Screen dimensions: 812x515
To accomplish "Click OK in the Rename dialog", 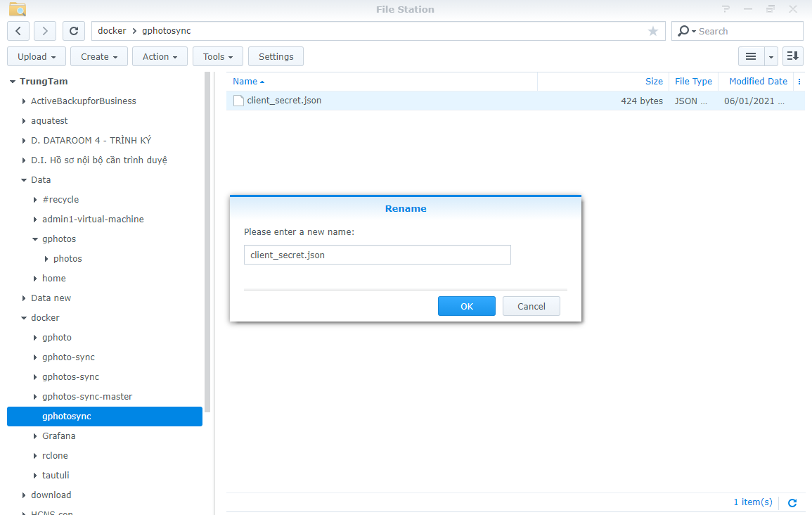I will (x=467, y=306).
